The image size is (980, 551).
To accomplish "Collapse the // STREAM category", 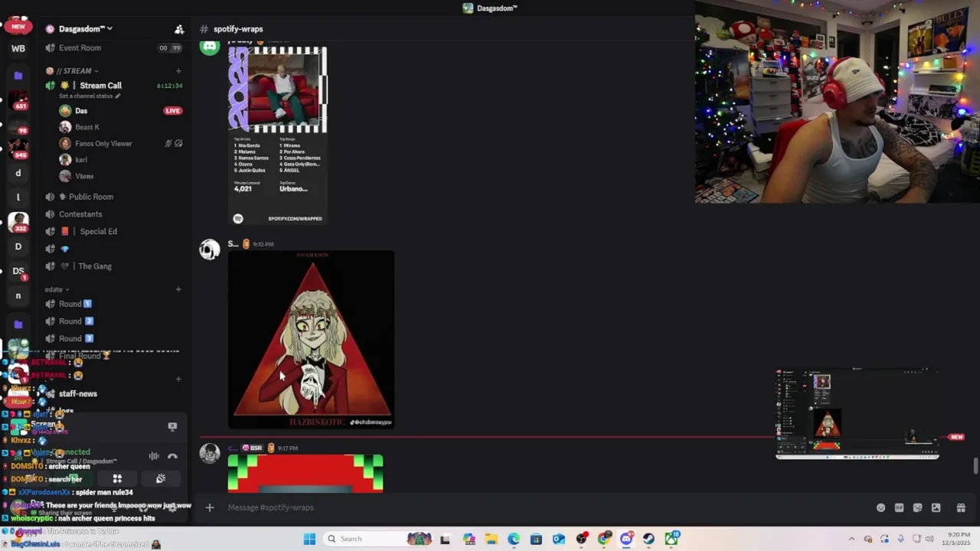I will 73,70.
